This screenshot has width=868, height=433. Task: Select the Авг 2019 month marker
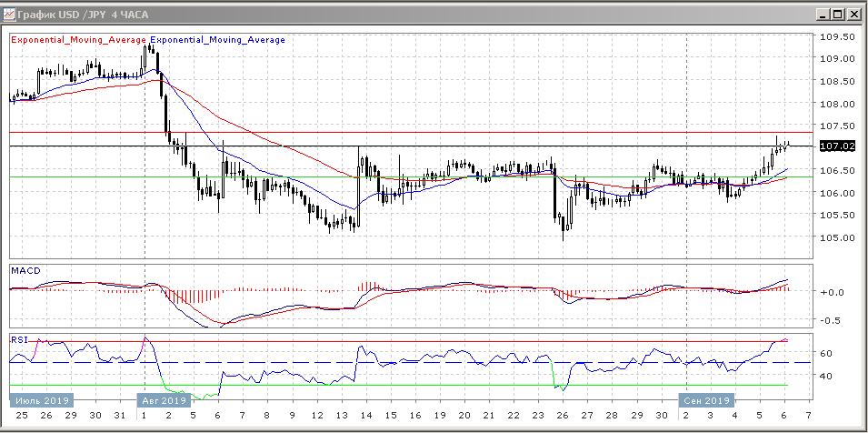[x=163, y=400]
